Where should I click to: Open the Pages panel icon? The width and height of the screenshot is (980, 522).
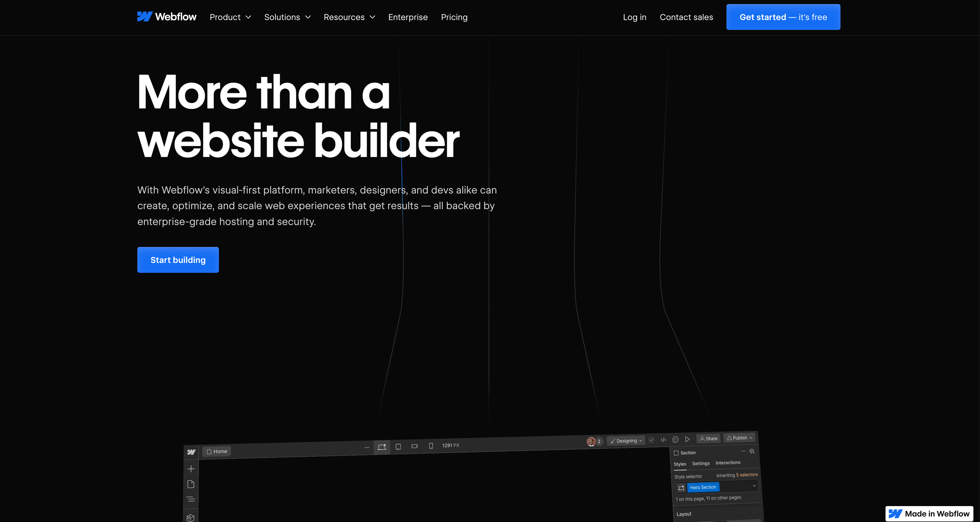pos(191,484)
